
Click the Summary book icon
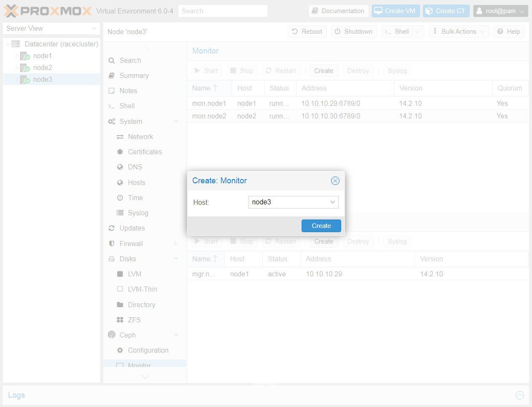click(x=112, y=76)
